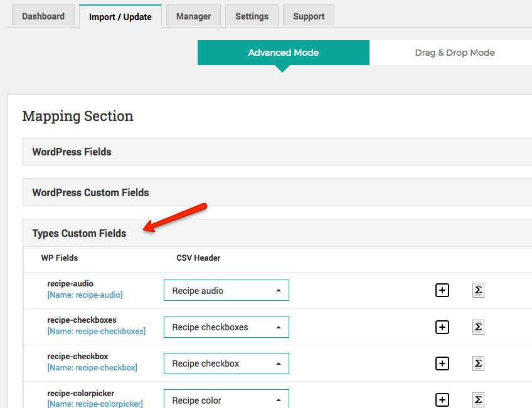Viewport: 532px width, 408px height.
Task: Click the plus icon for recipe-checkboxes
Action: tap(442, 327)
